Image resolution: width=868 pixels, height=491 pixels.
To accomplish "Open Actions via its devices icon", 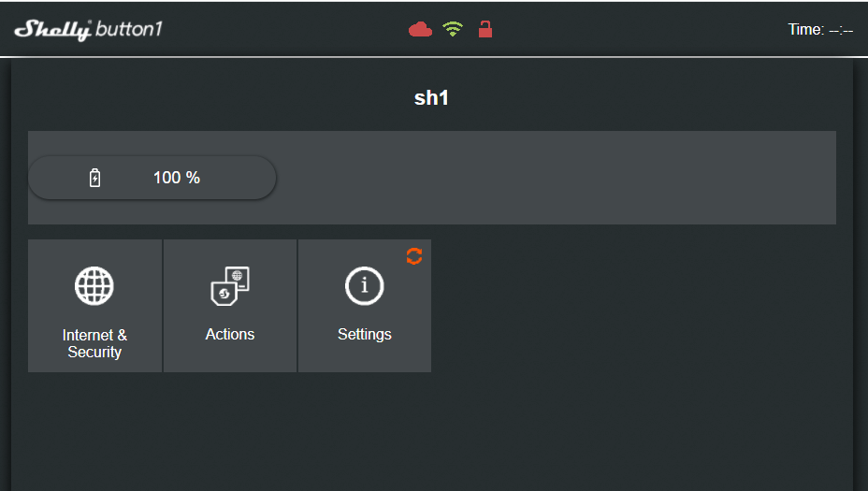I will 230,285.
